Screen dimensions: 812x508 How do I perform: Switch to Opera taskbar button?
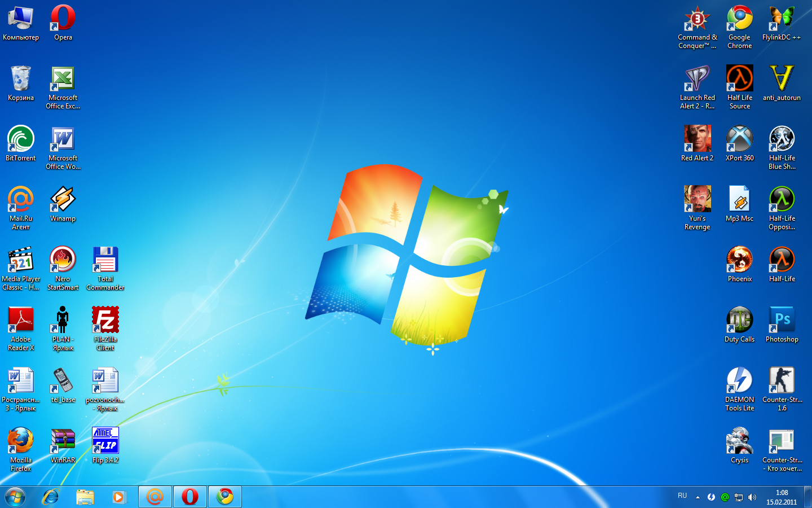[x=190, y=497]
